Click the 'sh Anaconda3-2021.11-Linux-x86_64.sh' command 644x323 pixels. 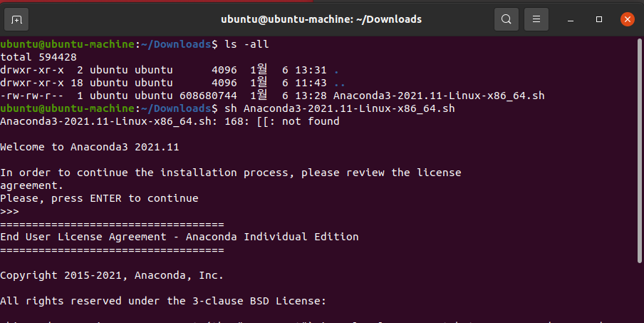(x=340, y=108)
